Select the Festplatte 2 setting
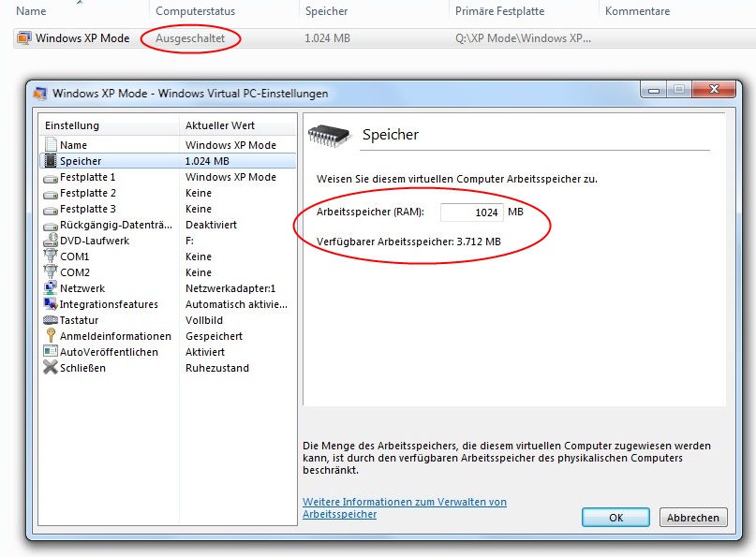The height and width of the screenshot is (557, 756). [x=168, y=193]
